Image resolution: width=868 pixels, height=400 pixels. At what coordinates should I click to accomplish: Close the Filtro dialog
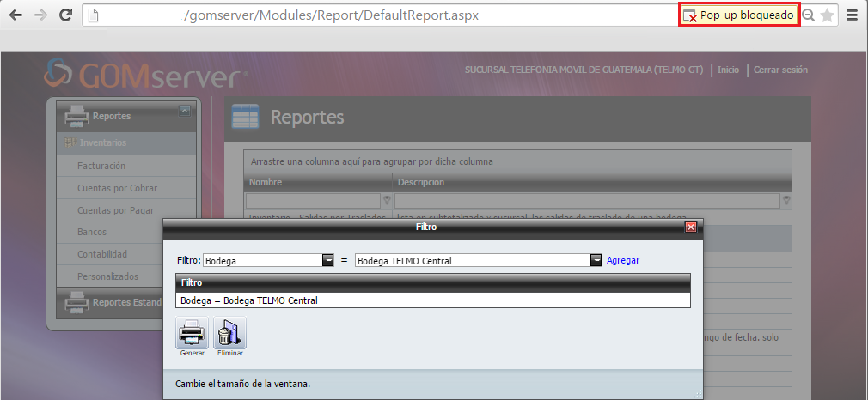pos(690,227)
